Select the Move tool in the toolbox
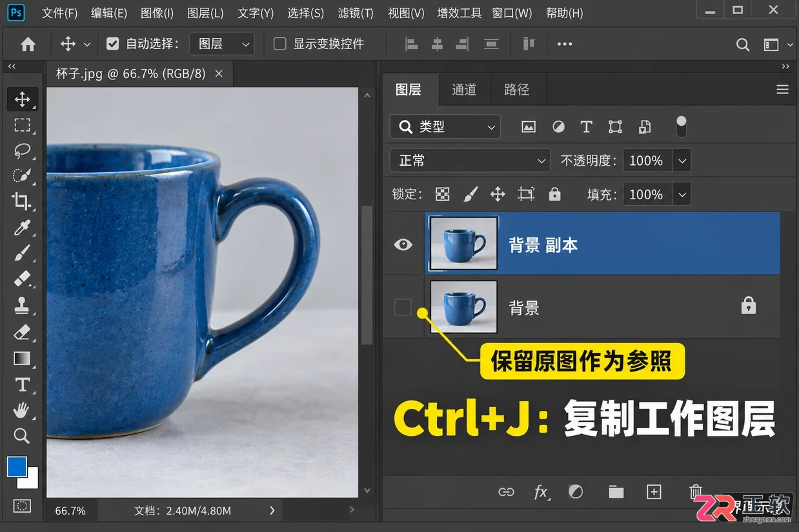799x532 pixels. pos(23,99)
